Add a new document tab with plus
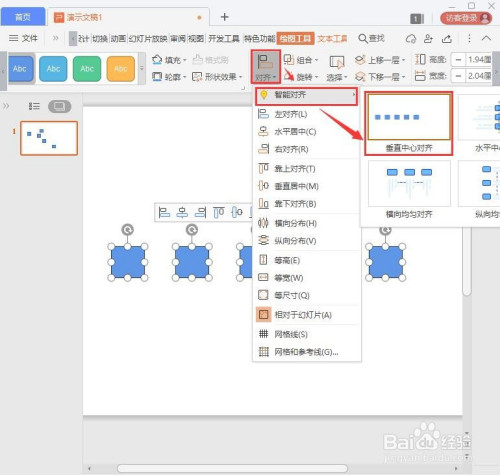The image size is (500, 475). click(x=224, y=17)
